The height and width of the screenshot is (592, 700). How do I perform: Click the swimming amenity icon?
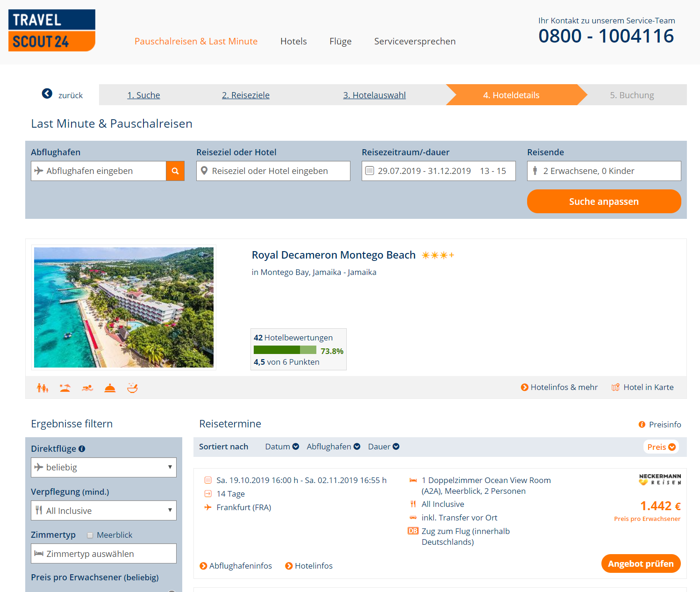[87, 388]
